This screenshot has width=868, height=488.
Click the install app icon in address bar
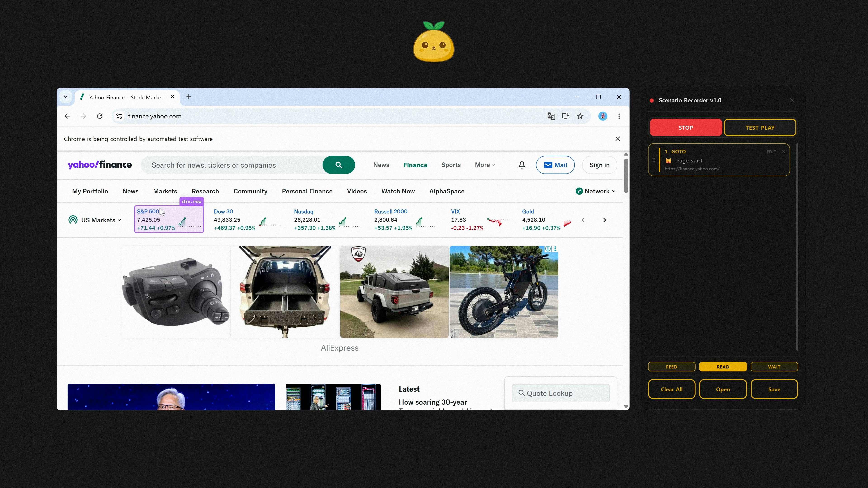pos(566,116)
